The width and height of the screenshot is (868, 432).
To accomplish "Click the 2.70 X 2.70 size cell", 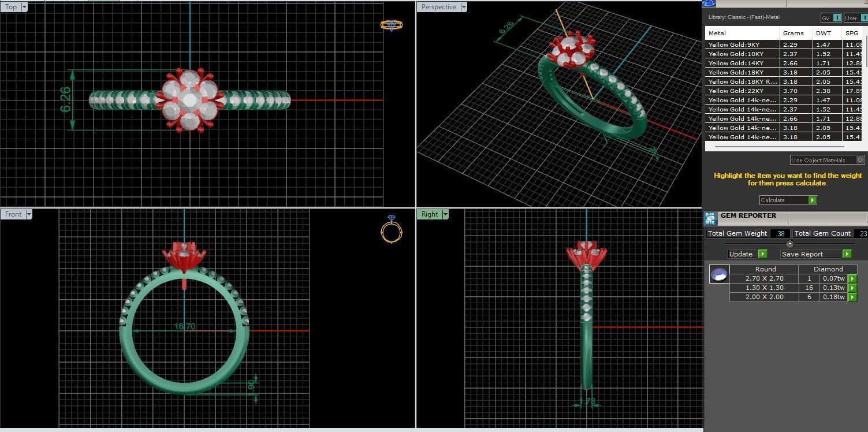I will point(764,279).
